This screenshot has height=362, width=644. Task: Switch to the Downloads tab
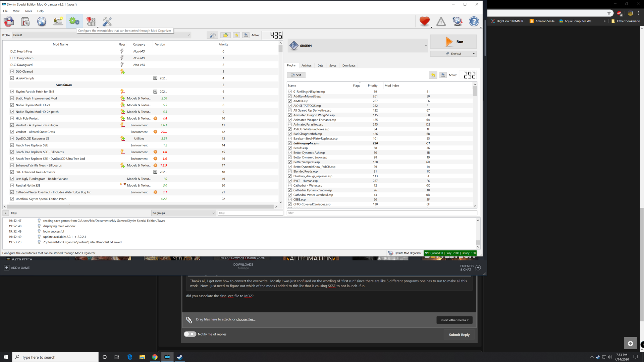pos(349,66)
